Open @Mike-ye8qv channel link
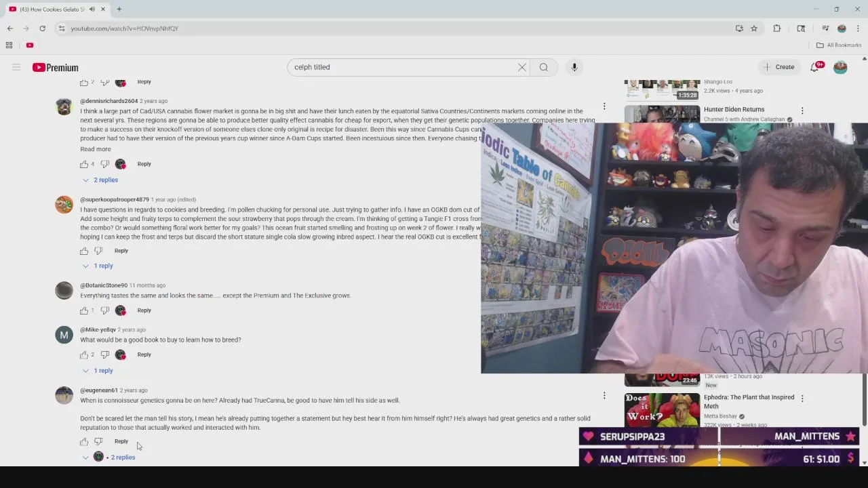 [x=98, y=329]
